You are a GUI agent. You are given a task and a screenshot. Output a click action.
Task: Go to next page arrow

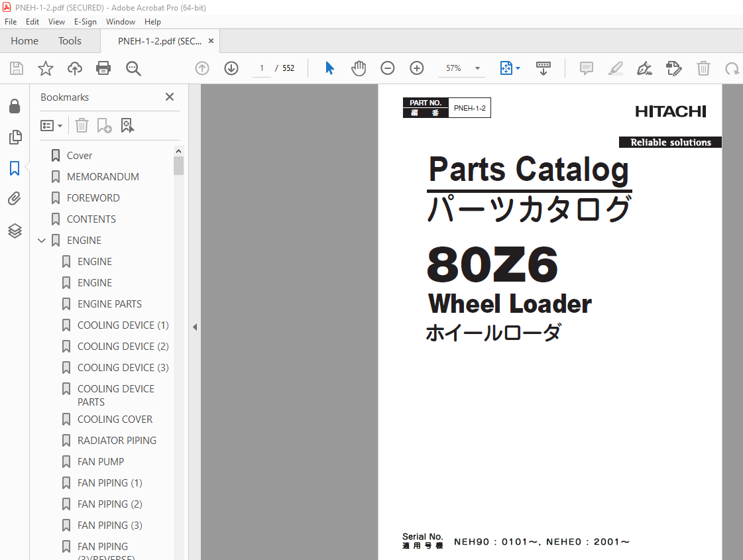[x=231, y=68]
